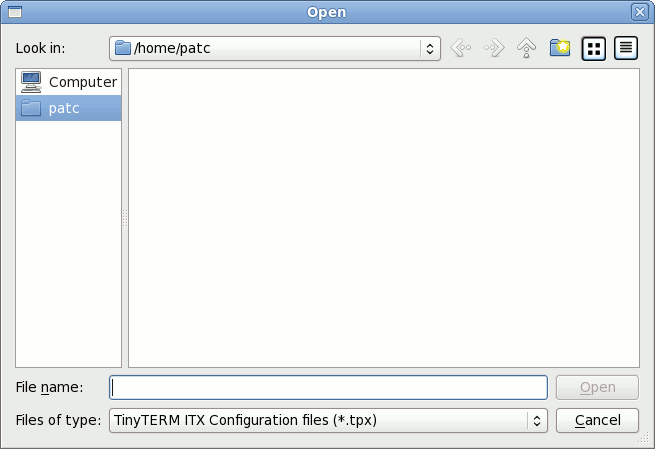Click the resize grip at dialog corner

pos(645,439)
